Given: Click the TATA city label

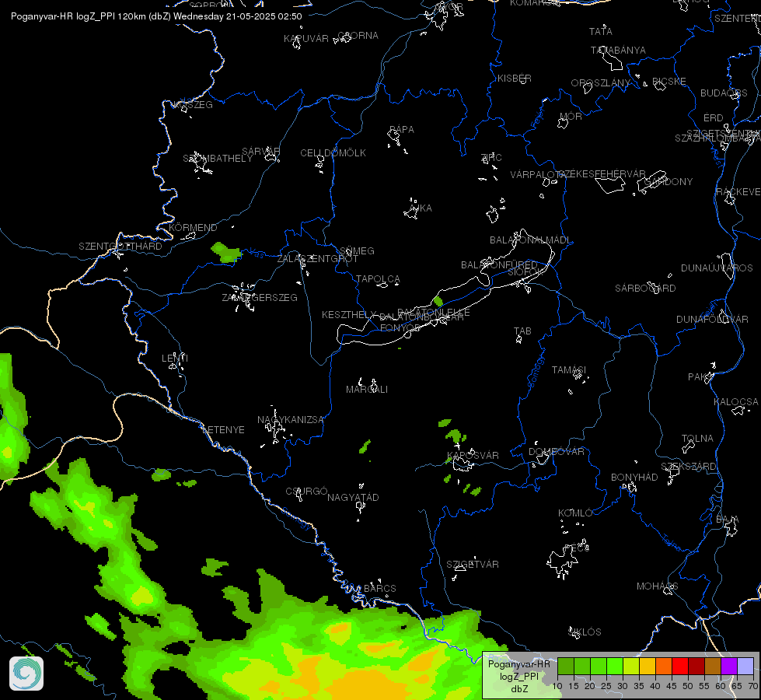Looking at the screenshot, I should (x=600, y=32).
